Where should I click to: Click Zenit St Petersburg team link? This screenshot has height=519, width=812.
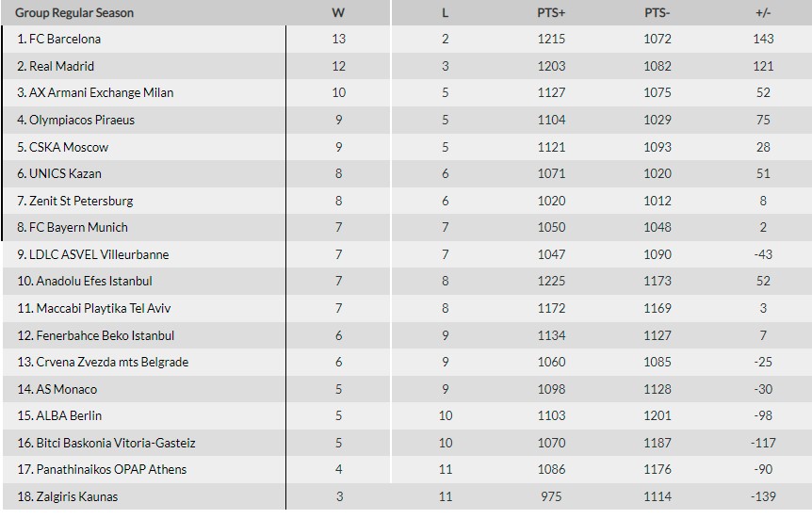coord(81,201)
